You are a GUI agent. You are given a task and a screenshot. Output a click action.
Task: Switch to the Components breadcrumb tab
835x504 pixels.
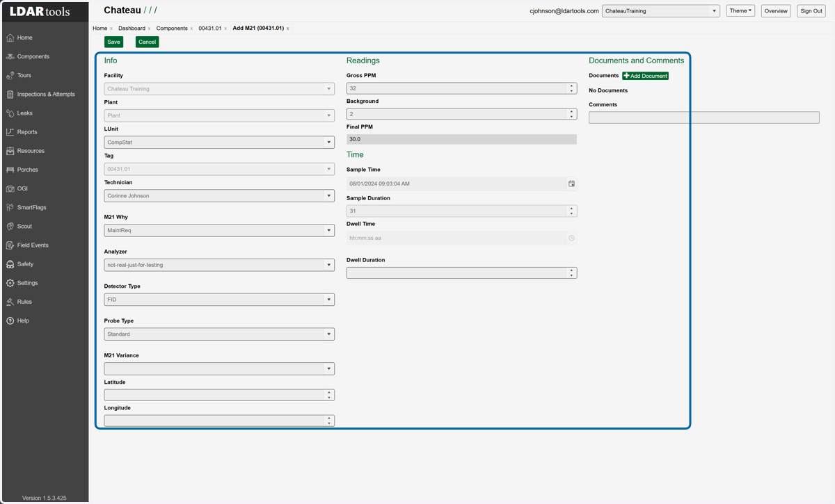point(172,29)
